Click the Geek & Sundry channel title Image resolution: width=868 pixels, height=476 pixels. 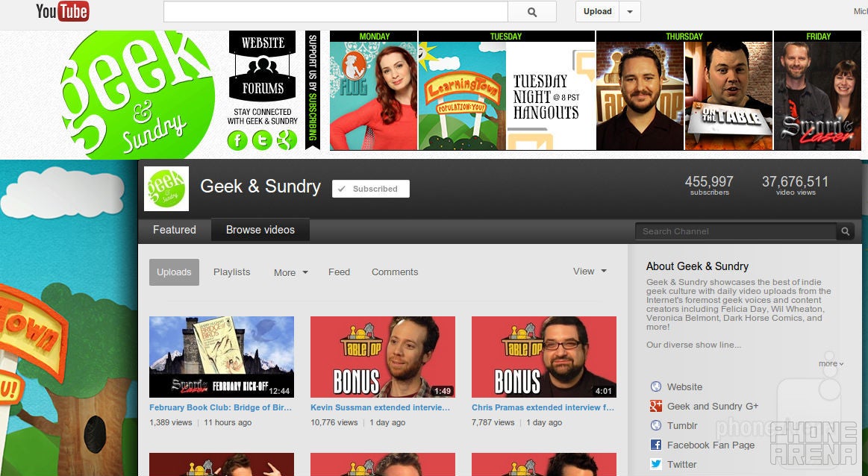(260, 187)
